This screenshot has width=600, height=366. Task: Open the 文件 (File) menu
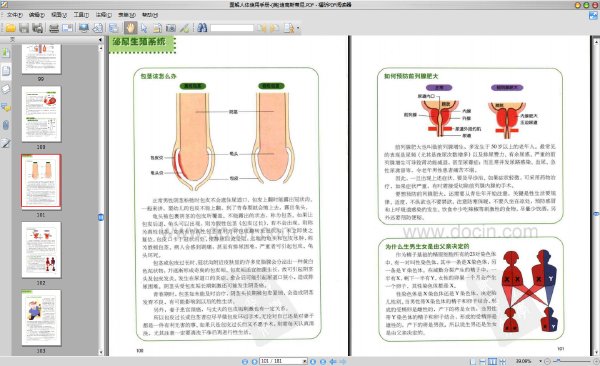tap(15, 15)
